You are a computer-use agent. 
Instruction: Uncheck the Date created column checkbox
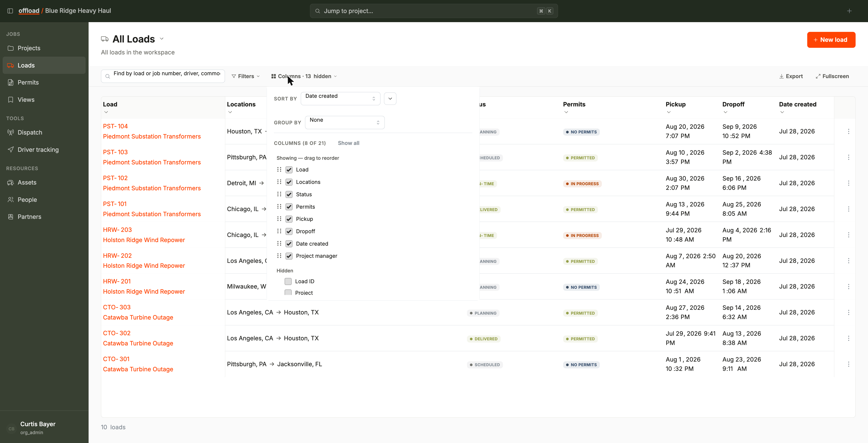pyautogui.click(x=289, y=244)
